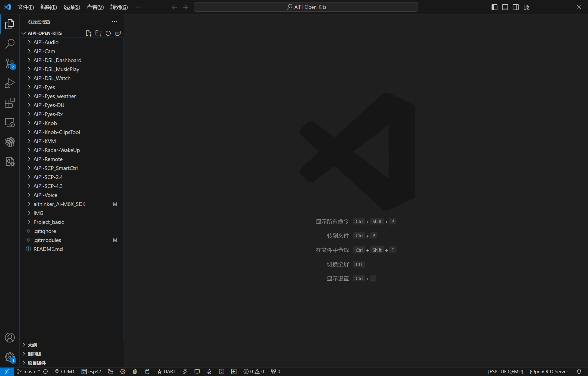The width and height of the screenshot is (588, 376).
Task: Open Source Control view with 2 badge
Action: tap(10, 64)
